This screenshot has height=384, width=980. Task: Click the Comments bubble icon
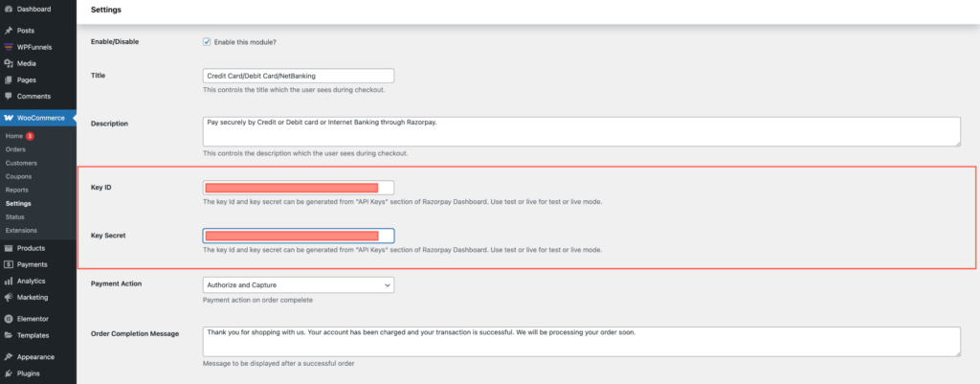click(8, 97)
